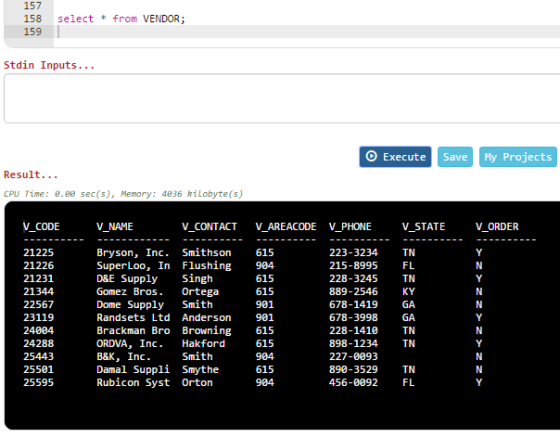
Task: Click phone number 456-0092
Action: (353, 382)
